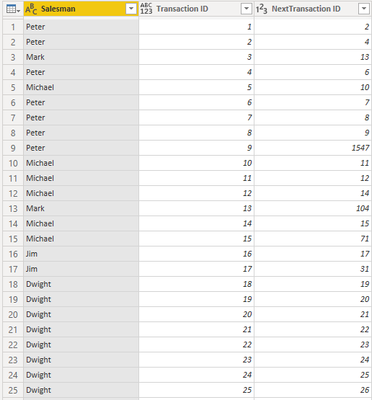Select row number 25
372x400 pixels.
[x=13, y=390]
